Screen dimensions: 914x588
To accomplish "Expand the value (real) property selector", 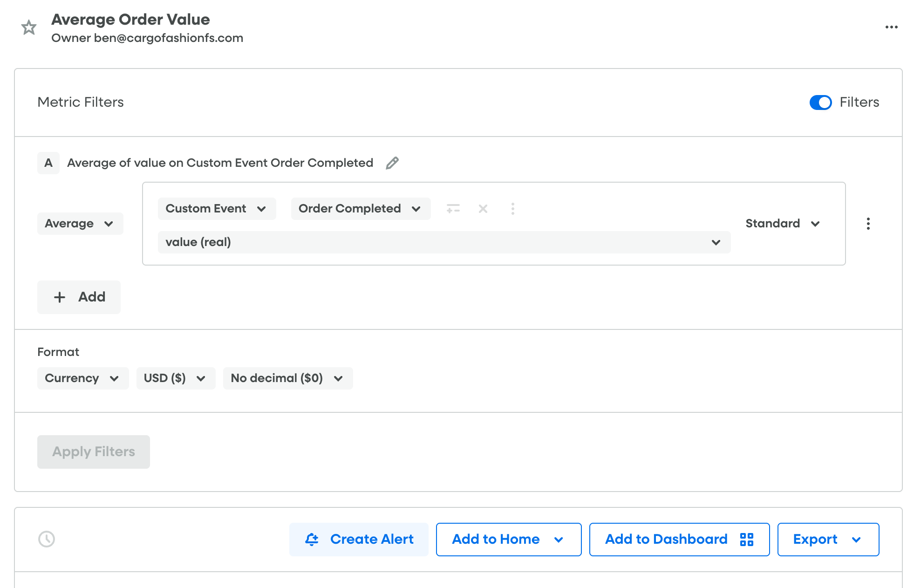I will click(444, 242).
